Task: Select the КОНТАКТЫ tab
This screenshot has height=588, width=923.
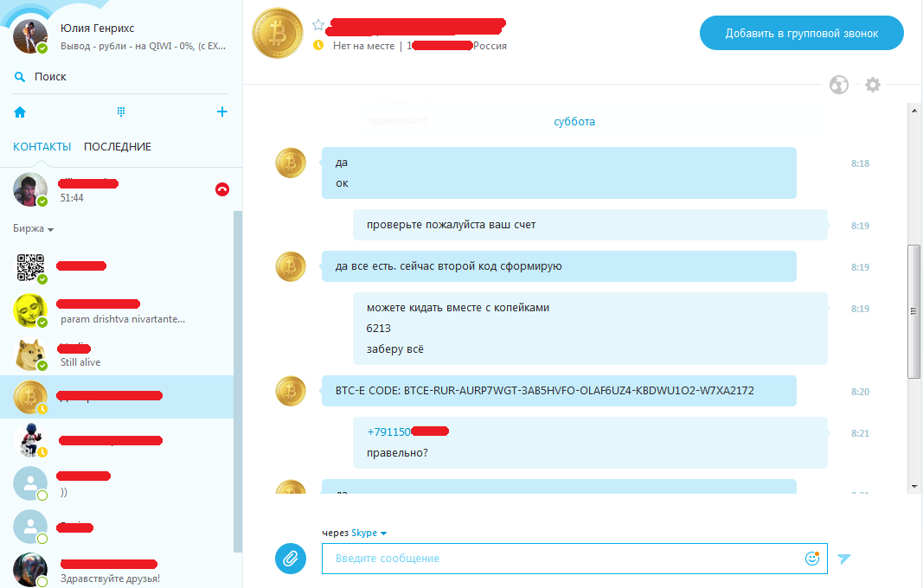Action: [x=42, y=146]
